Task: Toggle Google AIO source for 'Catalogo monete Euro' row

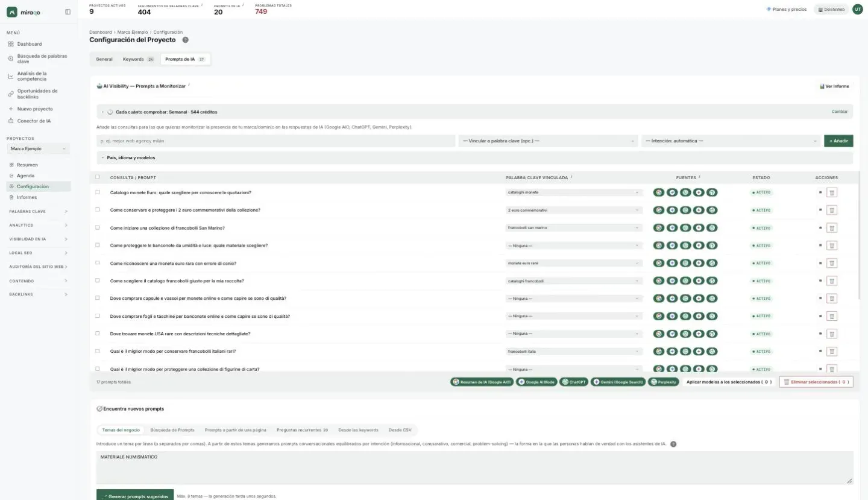Action: coord(659,192)
